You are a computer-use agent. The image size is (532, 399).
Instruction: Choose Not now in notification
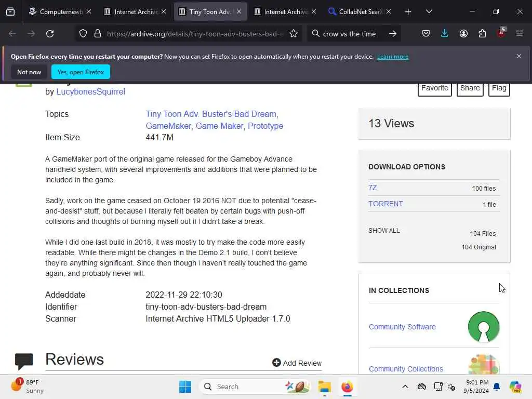(29, 72)
